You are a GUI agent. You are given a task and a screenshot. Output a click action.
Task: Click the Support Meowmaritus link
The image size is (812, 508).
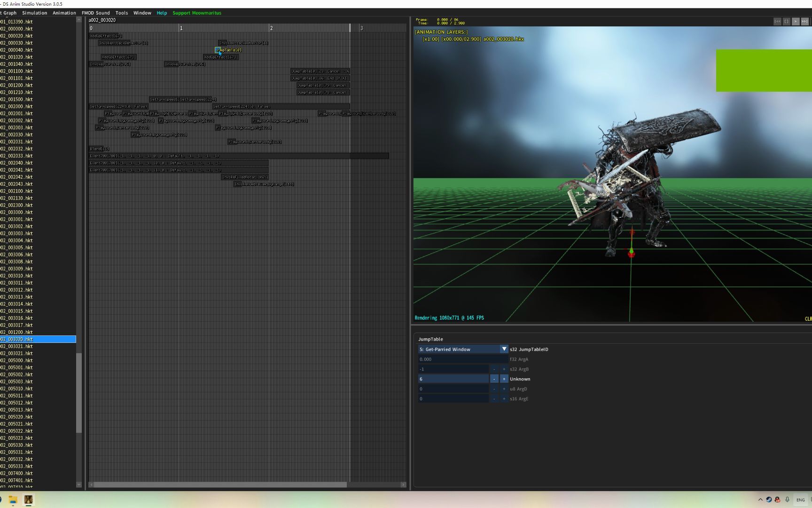pos(197,13)
